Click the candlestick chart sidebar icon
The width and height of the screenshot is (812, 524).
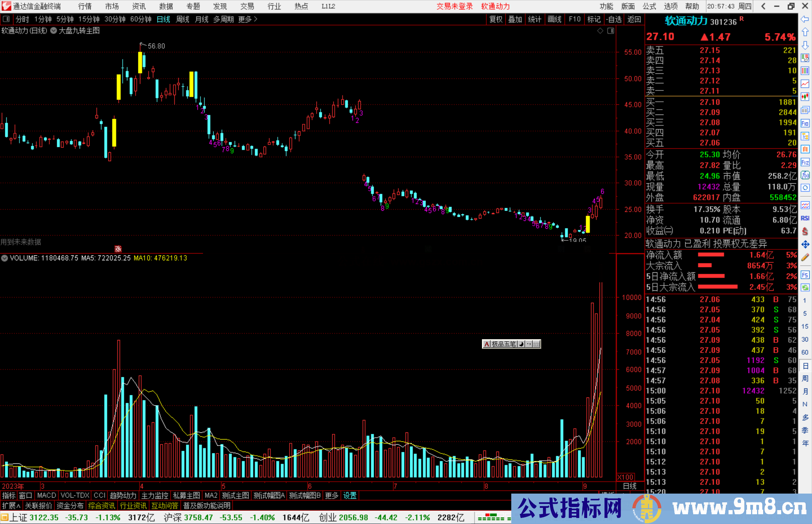tap(805, 97)
